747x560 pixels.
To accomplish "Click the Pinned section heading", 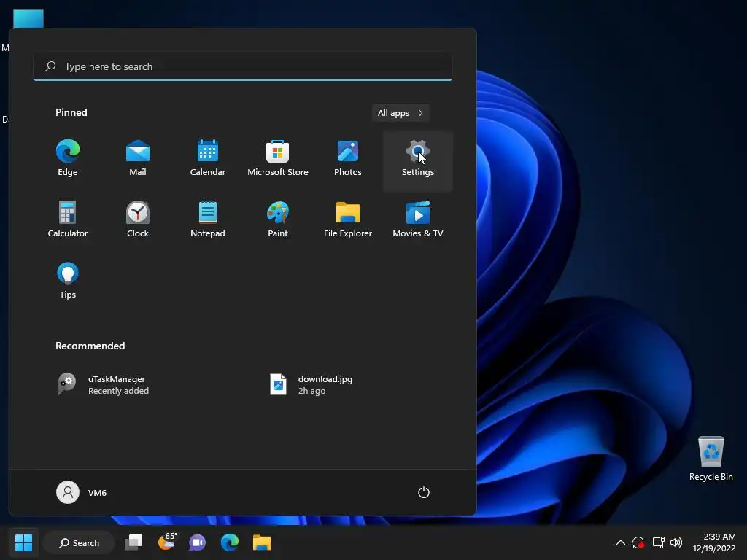I will pyautogui.click(x=71, y=112).
